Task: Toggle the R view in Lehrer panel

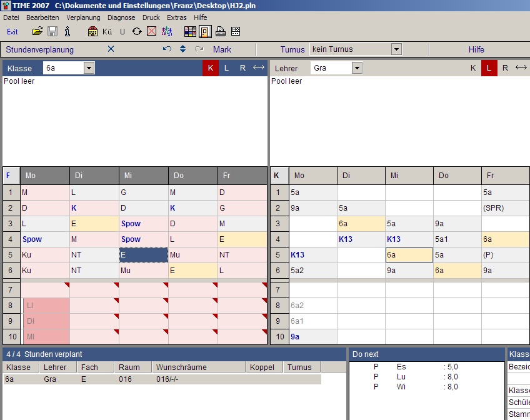Action: click(x=505, y=68)
